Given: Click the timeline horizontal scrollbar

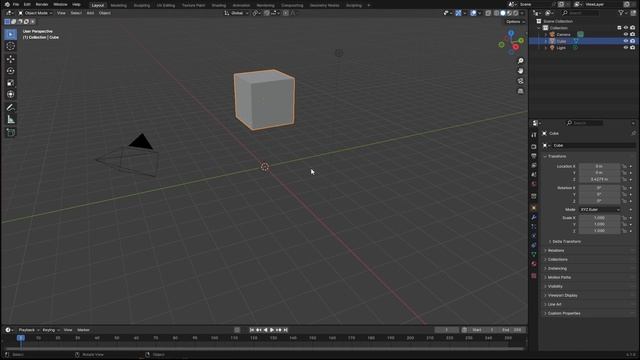Looking at the screenshot, I should coord(264,349).
